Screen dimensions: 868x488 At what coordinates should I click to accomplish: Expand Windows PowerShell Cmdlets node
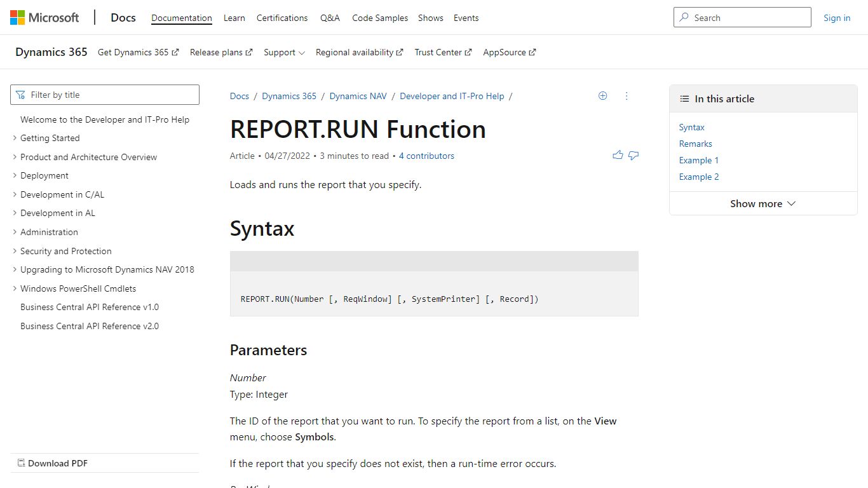[15, 288]
